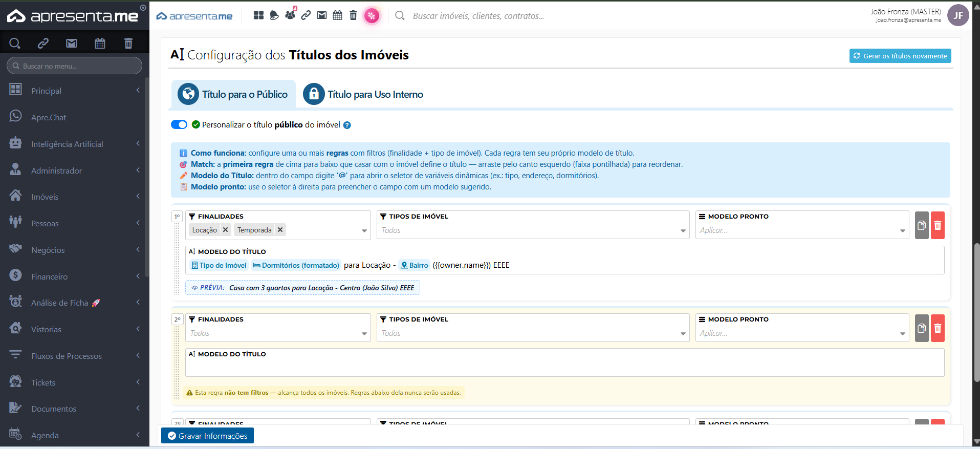980x449 pixels.
Task: Switch to Título para o Público tab
Action: 233,94
